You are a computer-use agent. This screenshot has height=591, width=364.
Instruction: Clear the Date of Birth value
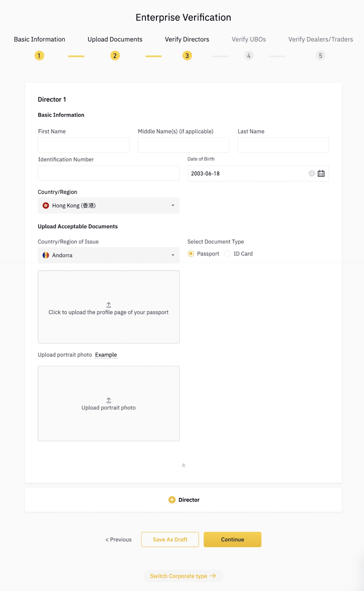click(x=312, y=174)
